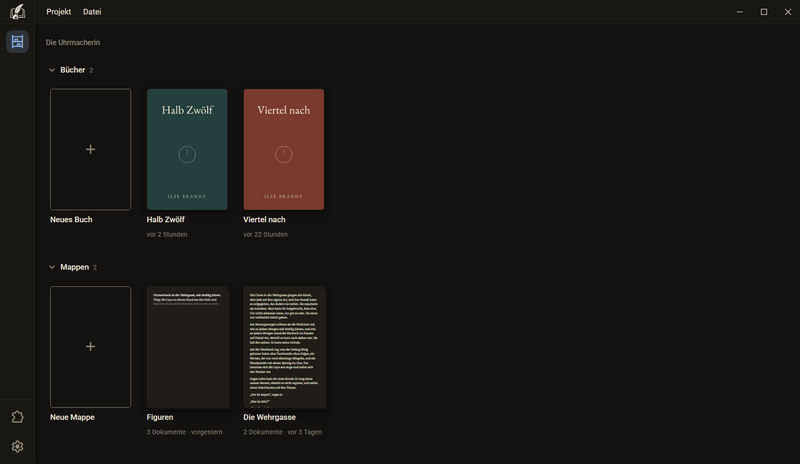800x464 pixels.
Task: Click the Halb Zwölf title below cover
Action: [165, 219]
